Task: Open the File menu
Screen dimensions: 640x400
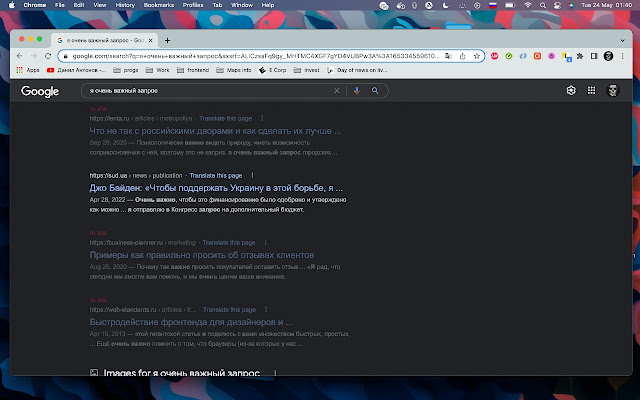Action: point(60,5)
